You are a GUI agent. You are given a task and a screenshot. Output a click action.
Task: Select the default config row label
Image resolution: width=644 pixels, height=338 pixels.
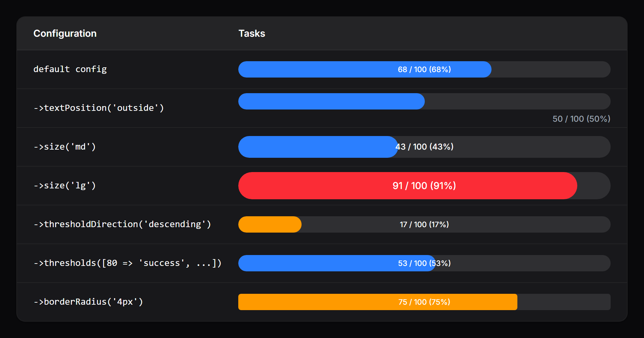(70, 69)
